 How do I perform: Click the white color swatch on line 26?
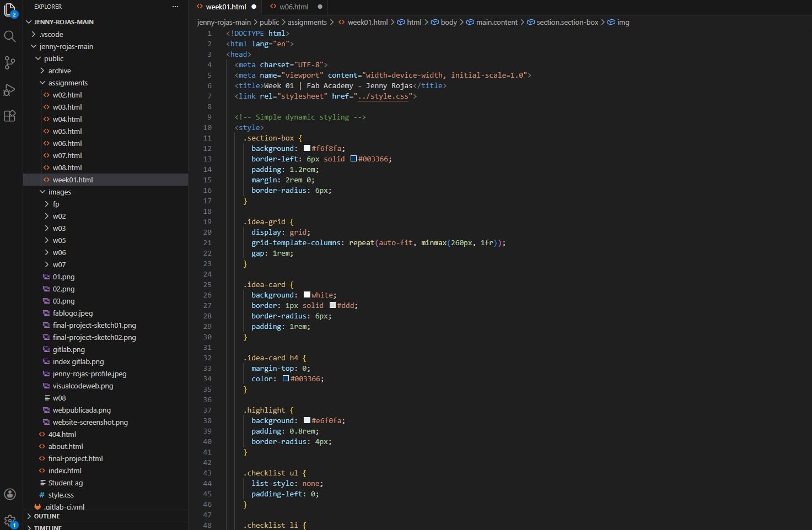(x=307, y=295)
